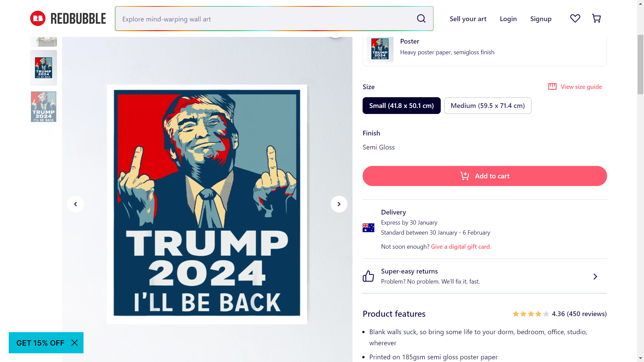Click the Redbubble logo icon
Viewport: 644px width, 362px height.
click(38, 18)
